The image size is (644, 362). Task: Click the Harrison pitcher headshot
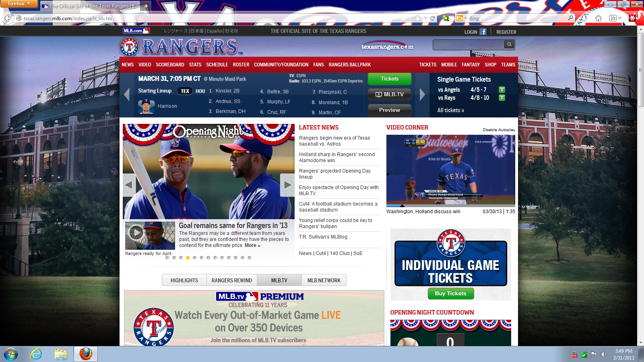(146, 107)
